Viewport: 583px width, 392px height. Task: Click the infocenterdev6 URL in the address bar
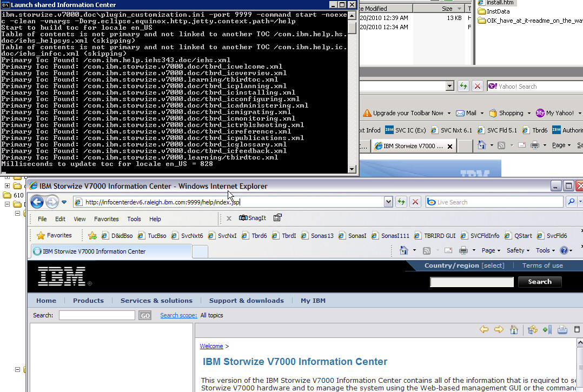point(162,202)
